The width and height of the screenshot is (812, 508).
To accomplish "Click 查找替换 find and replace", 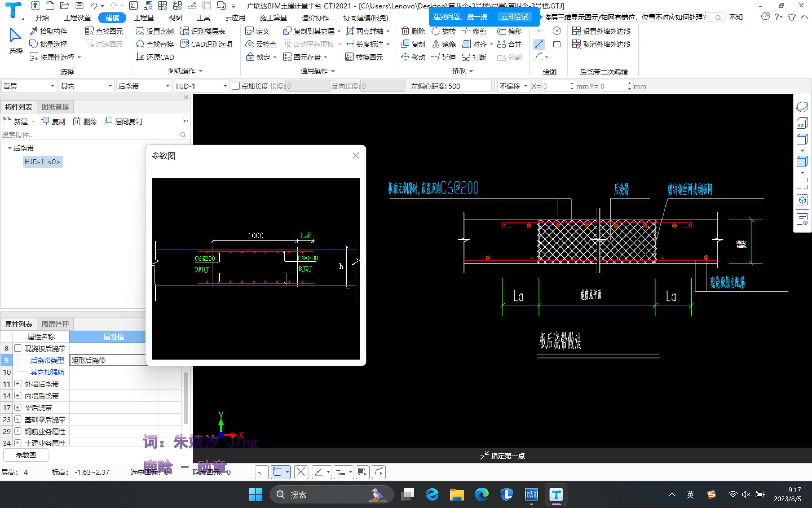I will tap(155, 44).
